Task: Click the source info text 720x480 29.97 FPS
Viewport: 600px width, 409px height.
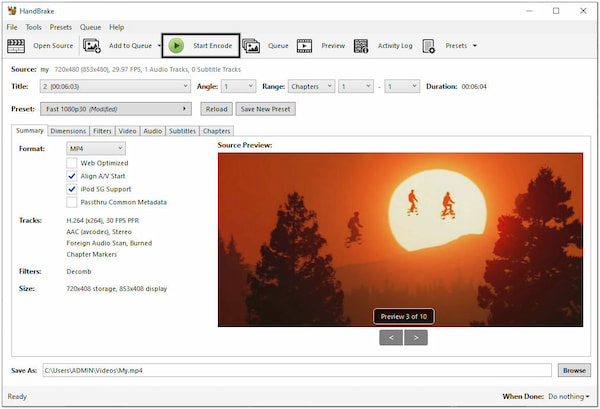Action: click(x=148, y=69)
